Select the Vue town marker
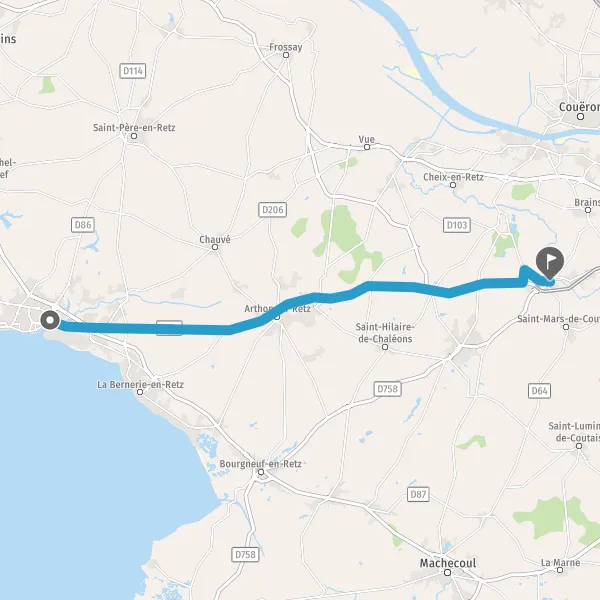The image size is (600, 600). coord(367,147)
